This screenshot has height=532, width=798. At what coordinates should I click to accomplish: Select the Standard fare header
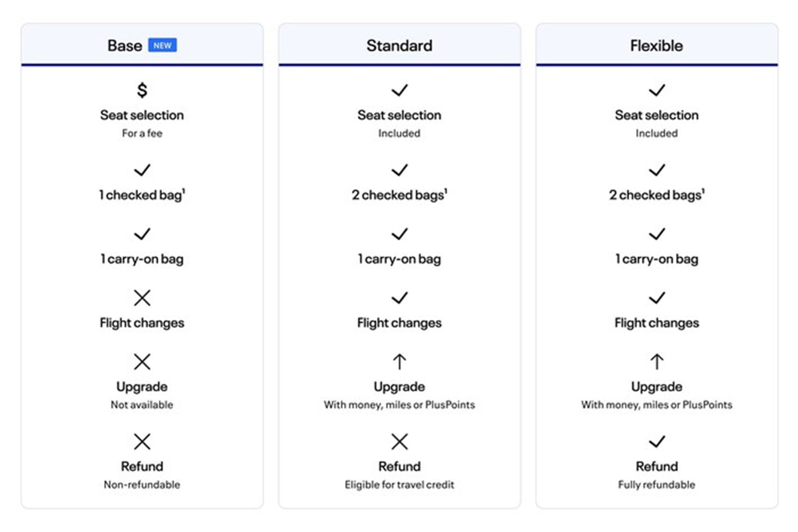pyautogui.click(x=399, y=45)
